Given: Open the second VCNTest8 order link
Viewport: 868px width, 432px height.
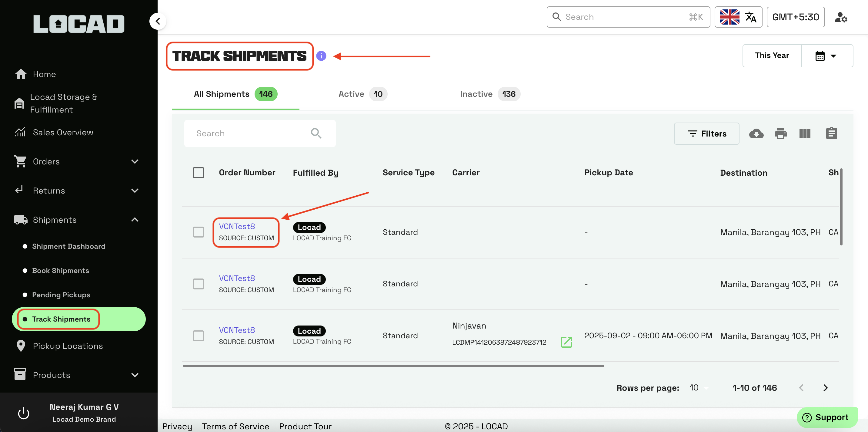Looking at the screenshot, I should pyautogui.click(x=237, y=278).
